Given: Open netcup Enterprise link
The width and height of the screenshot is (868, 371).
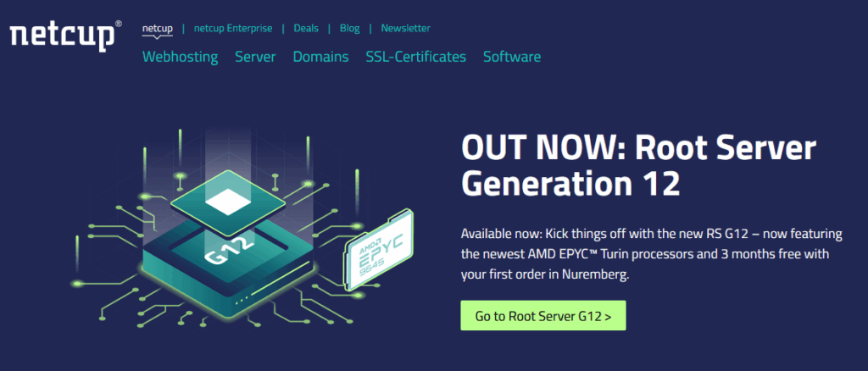Looking at the screenshot, I should (233, 28).
